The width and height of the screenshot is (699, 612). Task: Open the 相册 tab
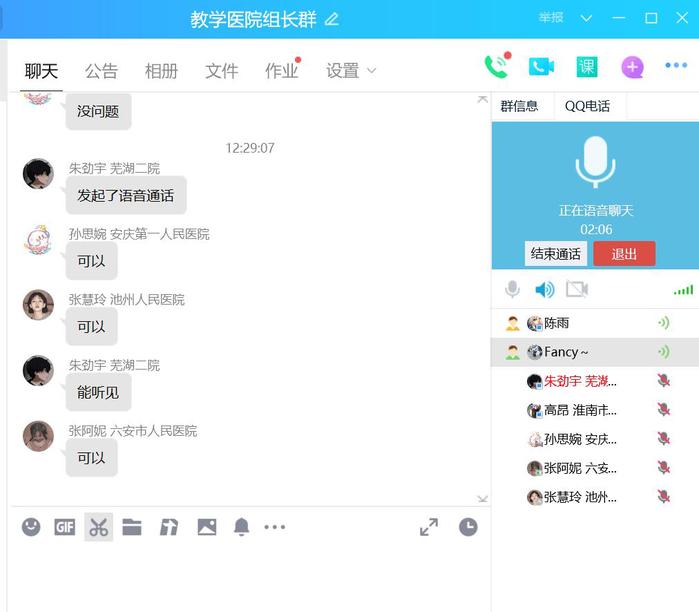[161, 71]
